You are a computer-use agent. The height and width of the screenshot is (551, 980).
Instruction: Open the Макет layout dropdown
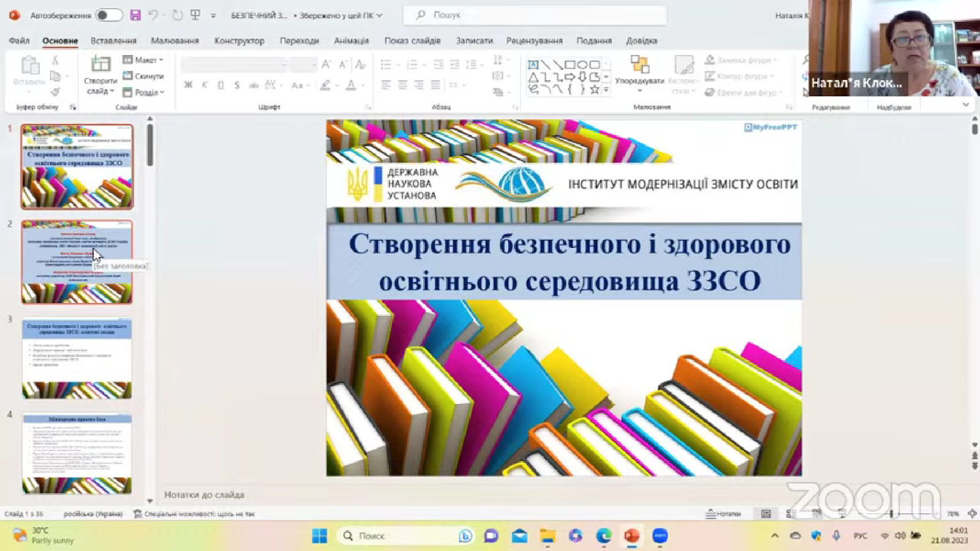pos(144,60)
